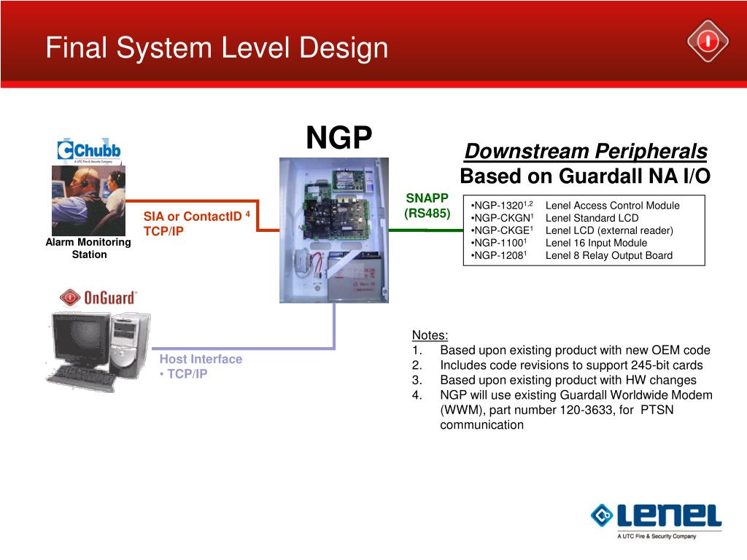Click the 'Downstream Peripherals' heading
Screen dimensions: 747x560
pos(586,152)
